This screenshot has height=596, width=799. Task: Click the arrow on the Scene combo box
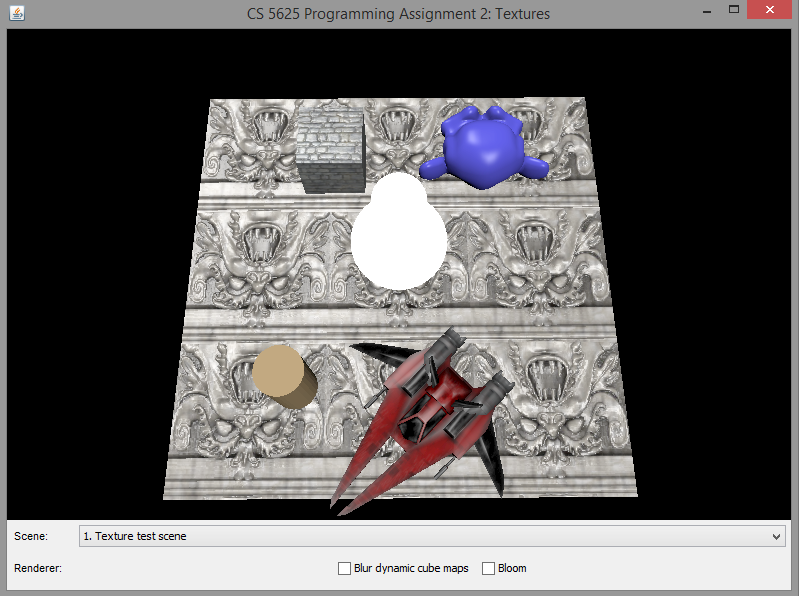coord(778,536)
